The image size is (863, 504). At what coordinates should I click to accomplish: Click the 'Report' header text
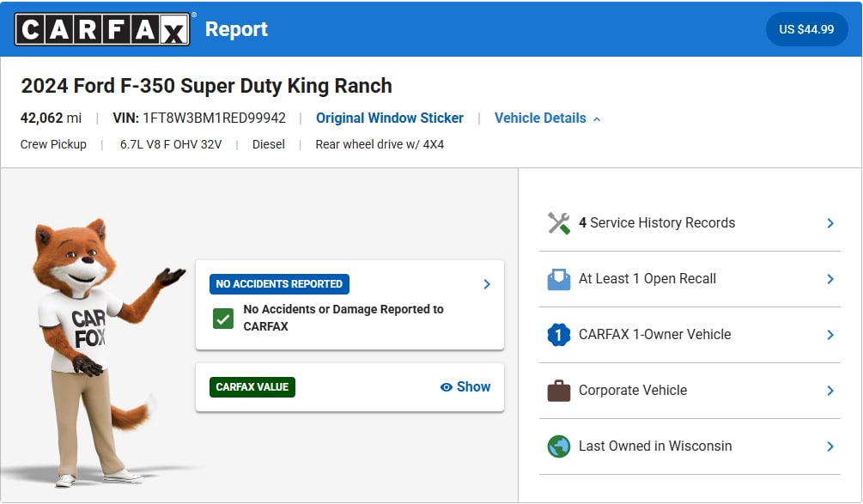(236, 29)
